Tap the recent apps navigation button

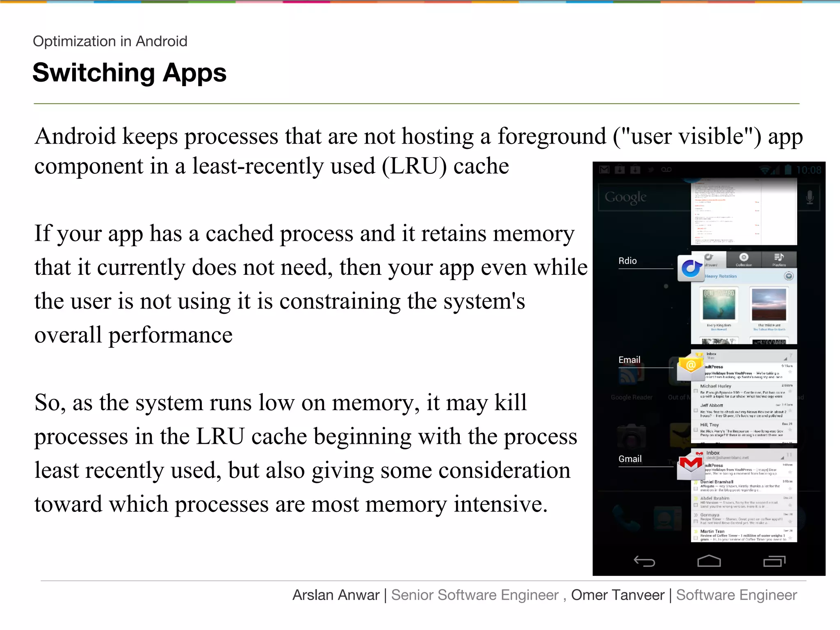point(774,561)
